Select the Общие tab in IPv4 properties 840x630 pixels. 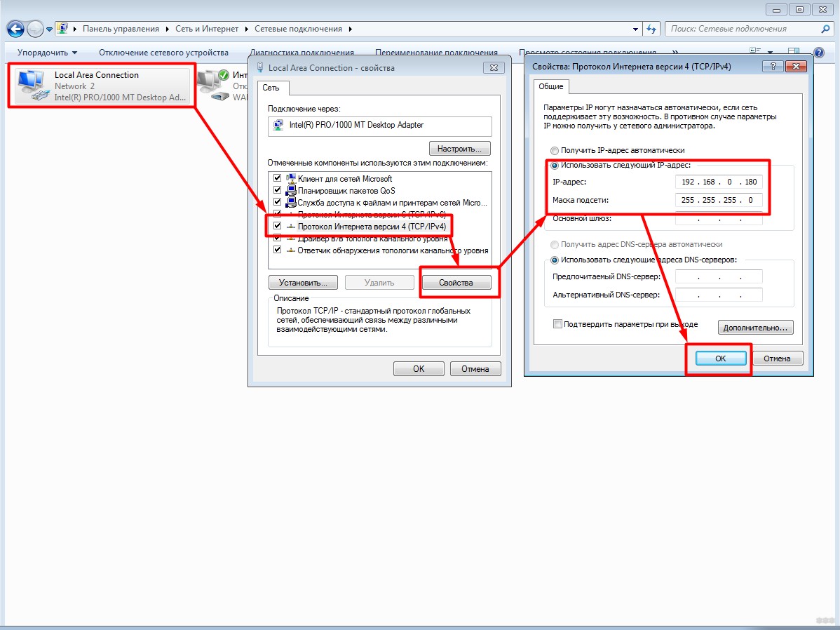pos(550,86)
